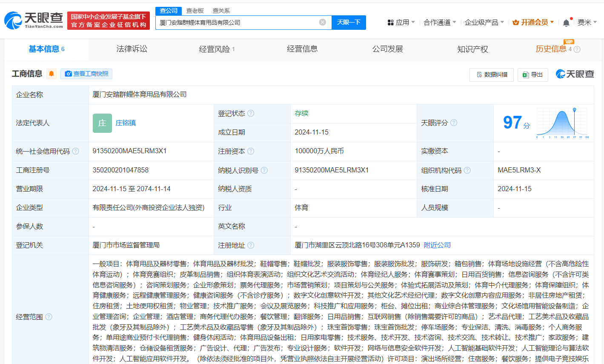The height and width of the screenshot is (364, 604).
Task: Click the help icon next to 组织机构代码
Action: pyautogui.click(x=467, y=170)
